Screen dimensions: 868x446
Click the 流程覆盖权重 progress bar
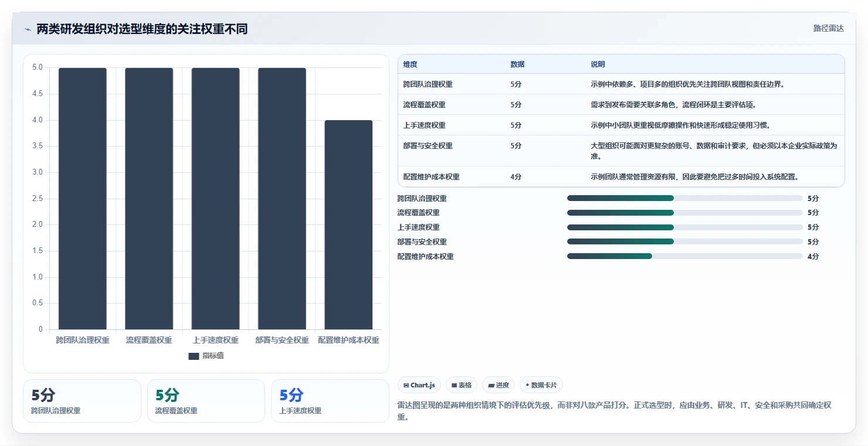coord(684,213)
